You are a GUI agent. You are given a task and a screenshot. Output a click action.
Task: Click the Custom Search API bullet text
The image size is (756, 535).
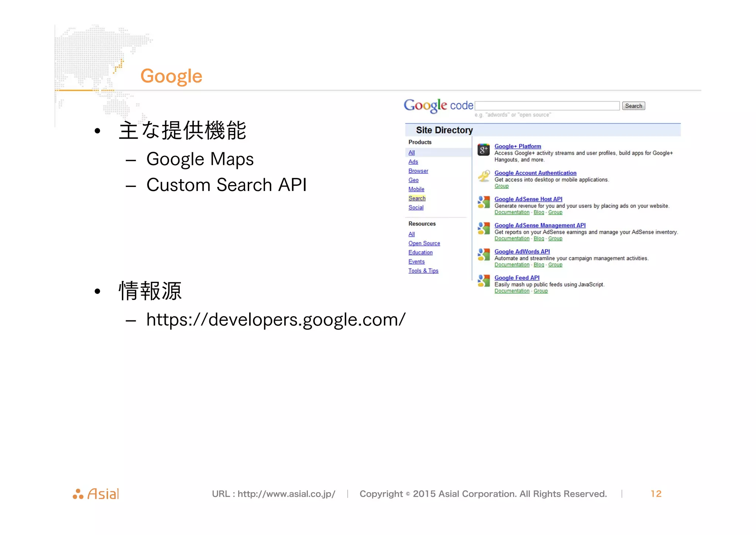click(226, 185)
